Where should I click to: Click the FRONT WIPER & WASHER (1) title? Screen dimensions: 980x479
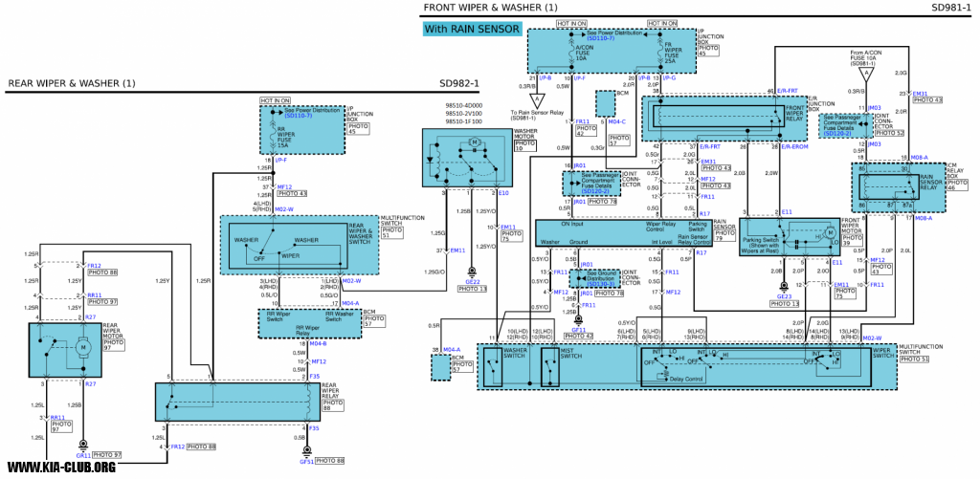pyautogui.click(x=490, y=8)
